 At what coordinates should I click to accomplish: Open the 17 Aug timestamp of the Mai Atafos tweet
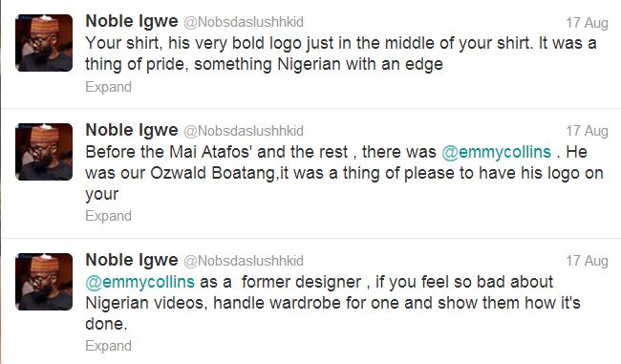(x=587, y=131)
